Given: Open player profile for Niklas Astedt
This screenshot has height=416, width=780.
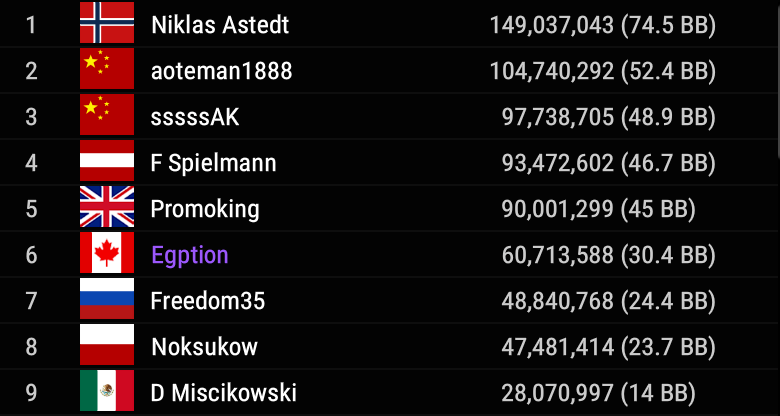Looking at the screenshot, I should (x=220, y=24).
